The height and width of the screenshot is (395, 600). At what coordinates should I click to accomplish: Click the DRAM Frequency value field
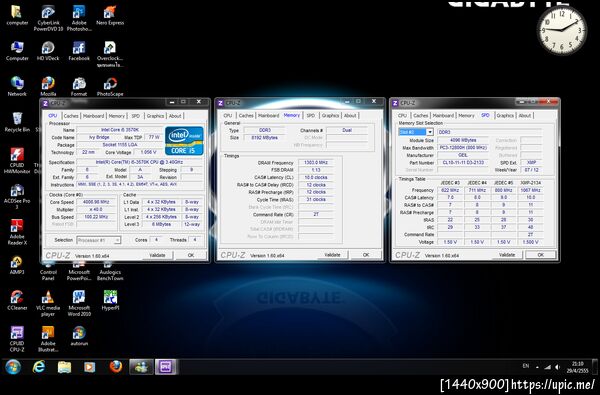coord(316,163)
